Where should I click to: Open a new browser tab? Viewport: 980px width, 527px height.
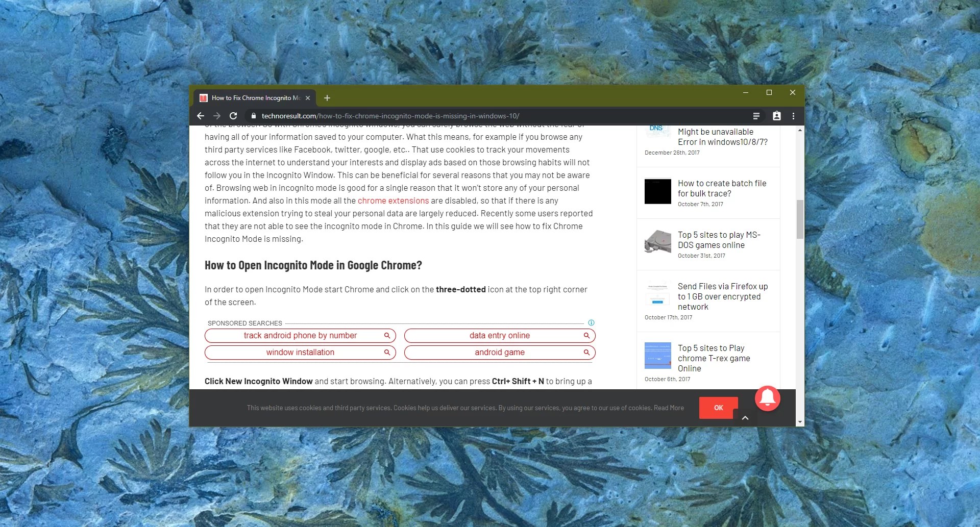327,98
